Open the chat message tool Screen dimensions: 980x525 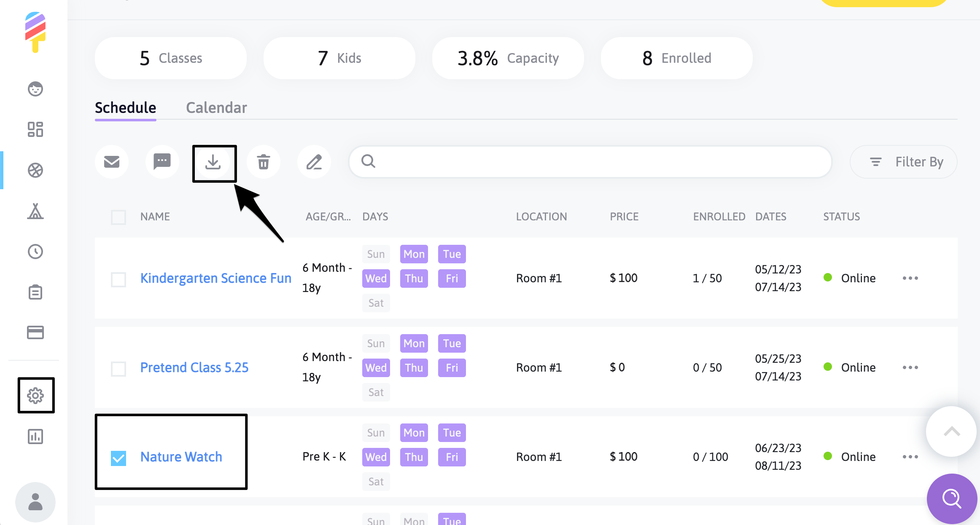click(x=162, y=162)
